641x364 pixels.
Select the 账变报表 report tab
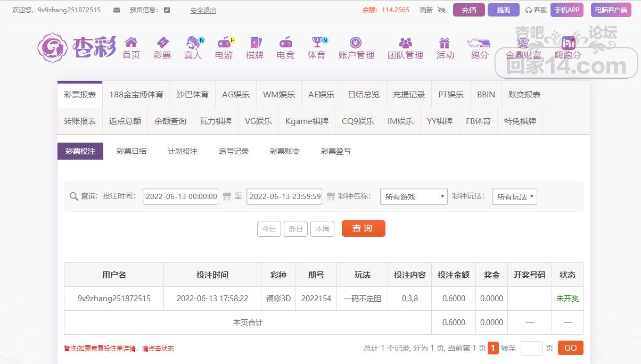[x=524, y=94]
